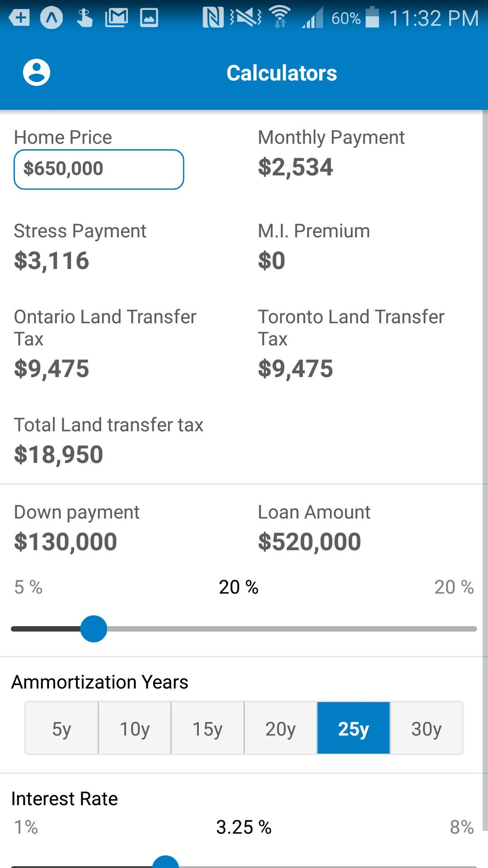Select 10y amortization period
Image resolution: width=488 pixels, height=868 pixels.
(x=135, y=728)
